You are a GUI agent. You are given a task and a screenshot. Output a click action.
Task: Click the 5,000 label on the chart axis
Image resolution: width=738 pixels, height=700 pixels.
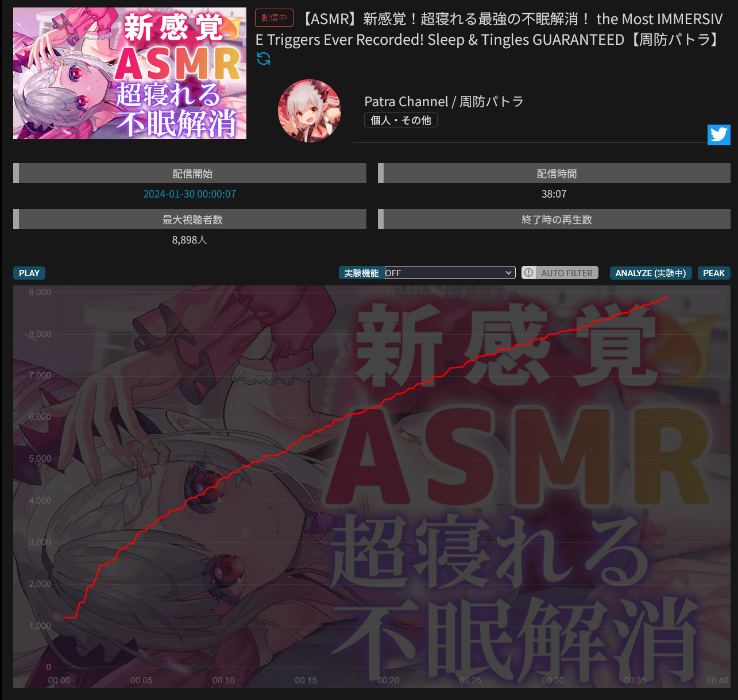coord(40,459)
